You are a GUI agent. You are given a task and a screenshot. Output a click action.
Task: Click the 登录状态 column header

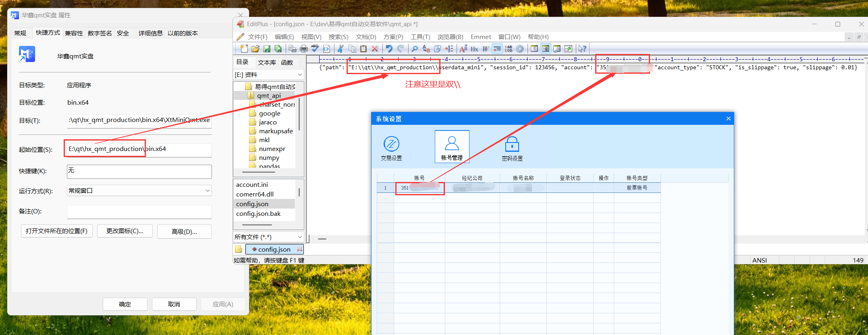[570, 178]
